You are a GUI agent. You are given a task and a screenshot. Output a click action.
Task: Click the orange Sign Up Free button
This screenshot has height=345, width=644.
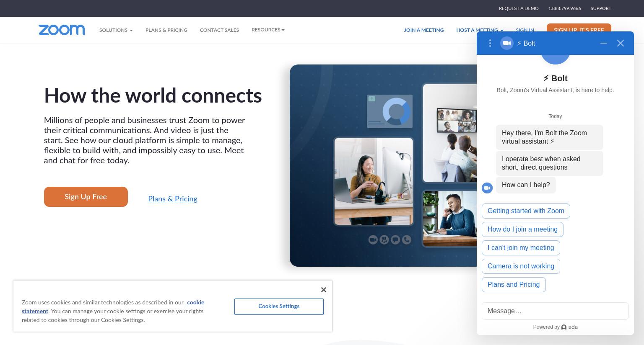click(86, 197)
